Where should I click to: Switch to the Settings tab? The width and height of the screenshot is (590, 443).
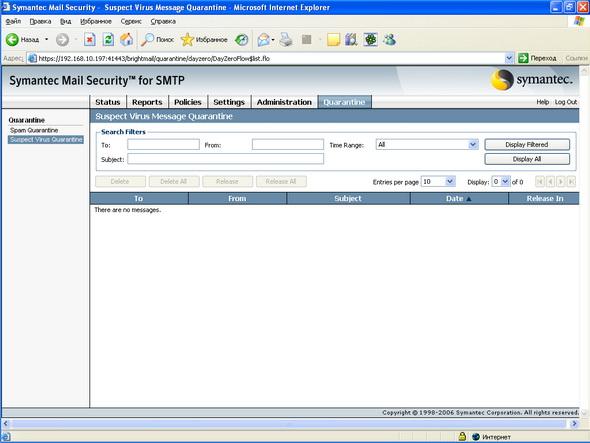coord(229,102)
